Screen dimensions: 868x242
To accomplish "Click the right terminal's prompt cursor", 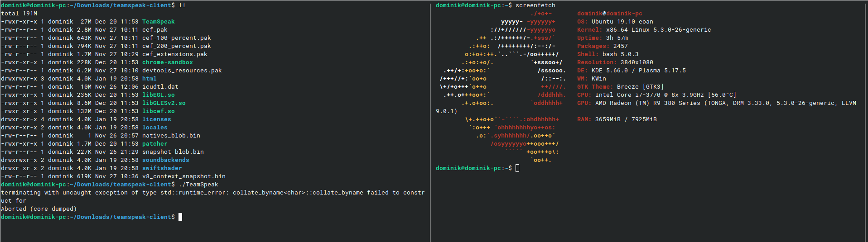I will 517,168.
